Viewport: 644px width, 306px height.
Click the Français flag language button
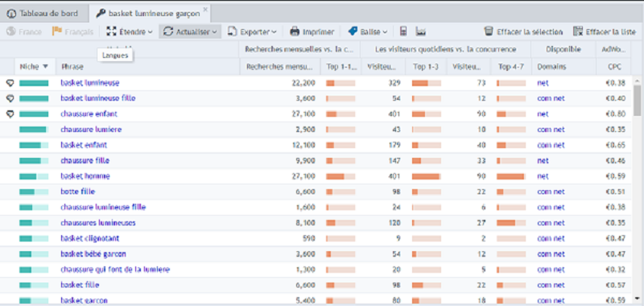(72, 31)
